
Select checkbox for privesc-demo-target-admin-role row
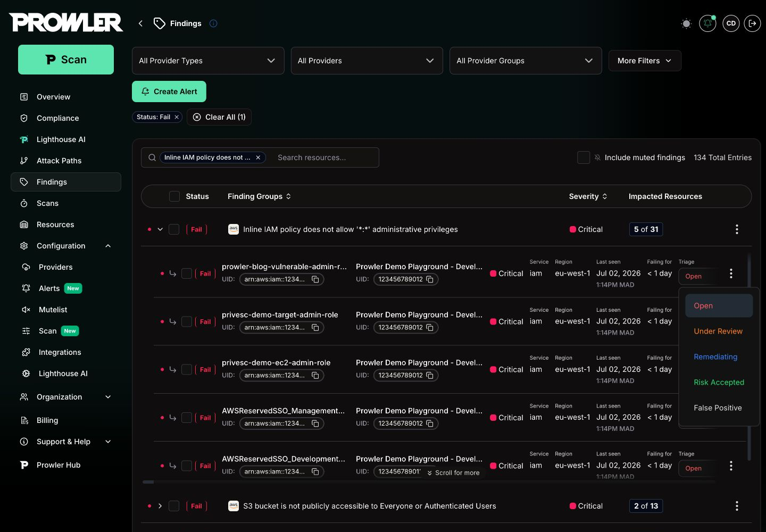pyautogui.click(x=187, y=321)
